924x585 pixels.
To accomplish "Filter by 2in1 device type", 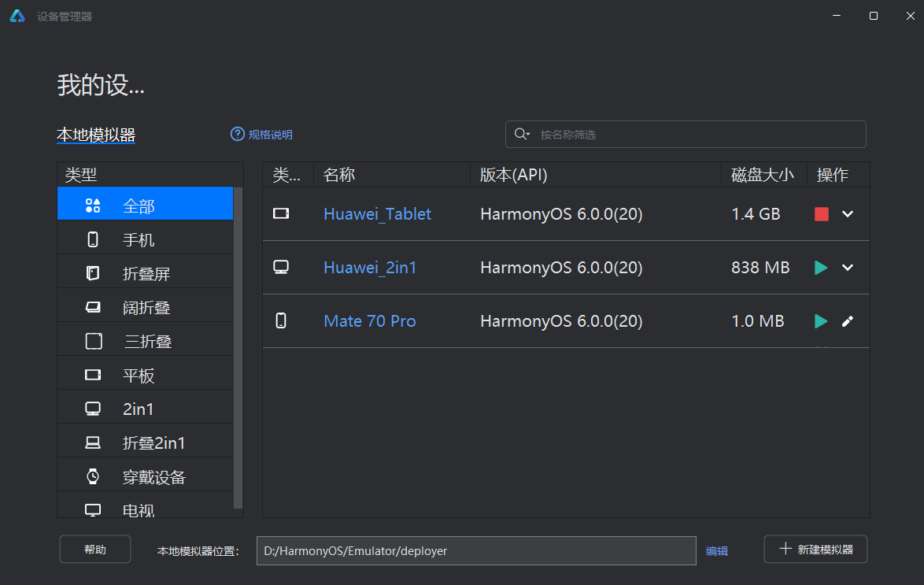I will 145,409.
